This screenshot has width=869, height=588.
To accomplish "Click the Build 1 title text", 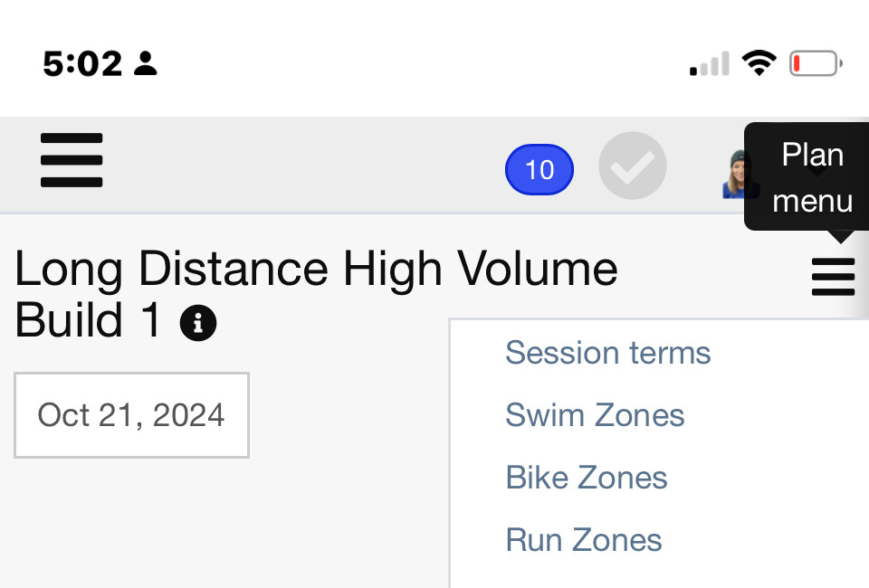I will pyautogui.click(x=88, y=320).
